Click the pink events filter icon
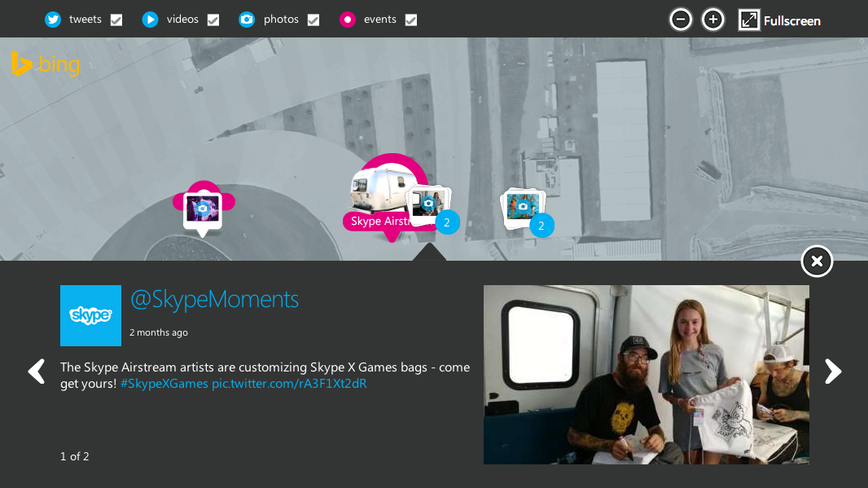The width and height of the screenshot is (868, 488). (x=347, y=20)
